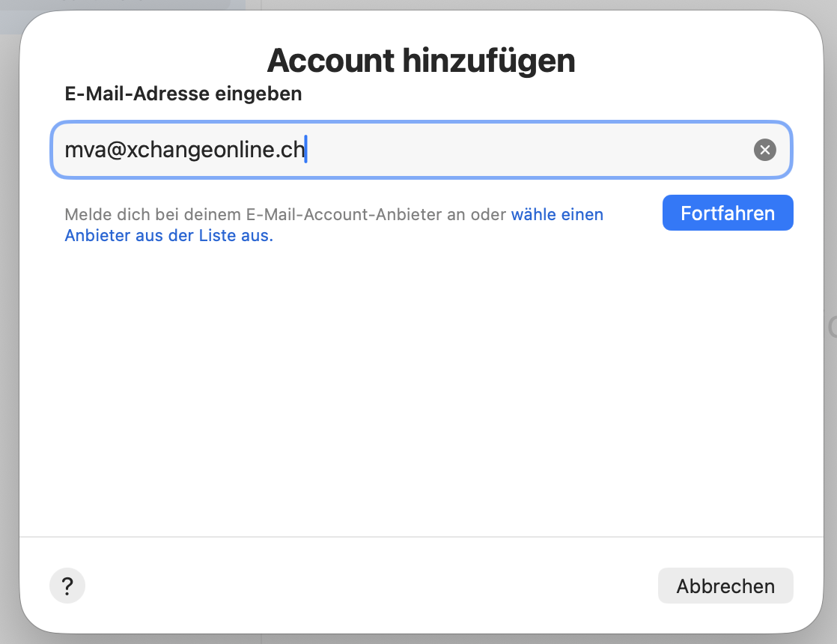The image size is (837, 644).
Task: Clear the email address field text
Action: [x=764, y=151]
